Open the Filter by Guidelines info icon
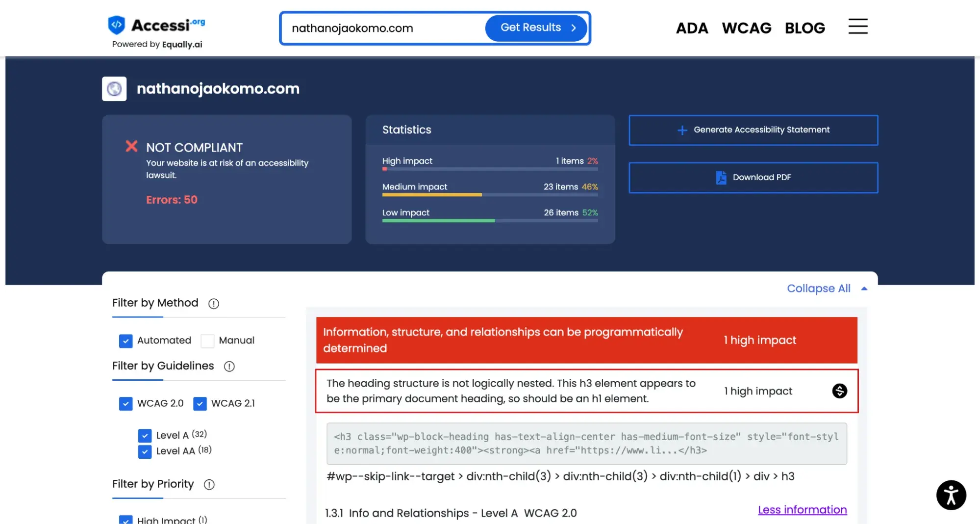 (229, 367)
